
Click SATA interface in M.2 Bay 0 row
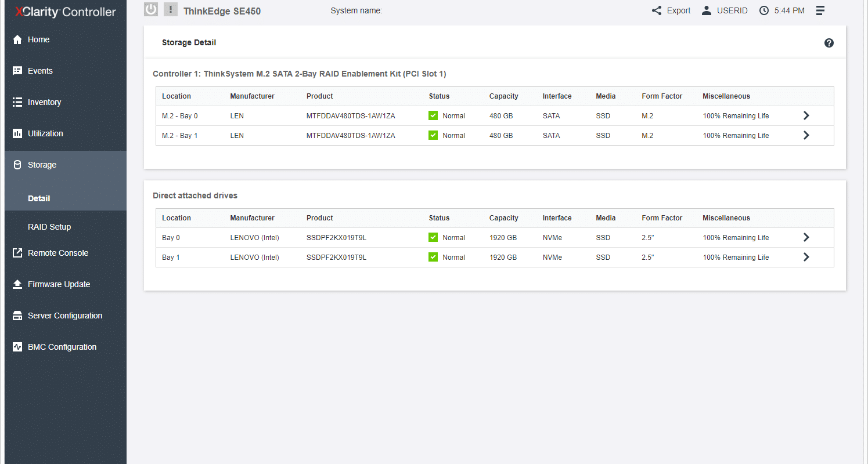(552, 116)
